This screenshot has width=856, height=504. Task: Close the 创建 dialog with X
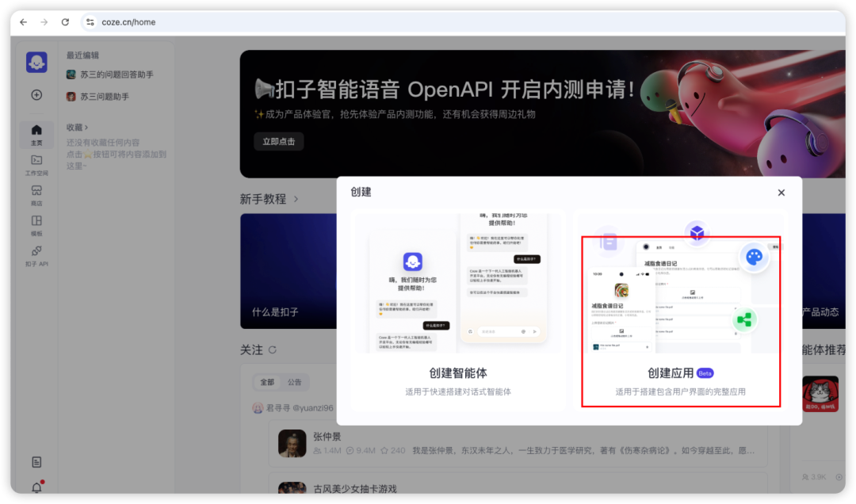781,193
